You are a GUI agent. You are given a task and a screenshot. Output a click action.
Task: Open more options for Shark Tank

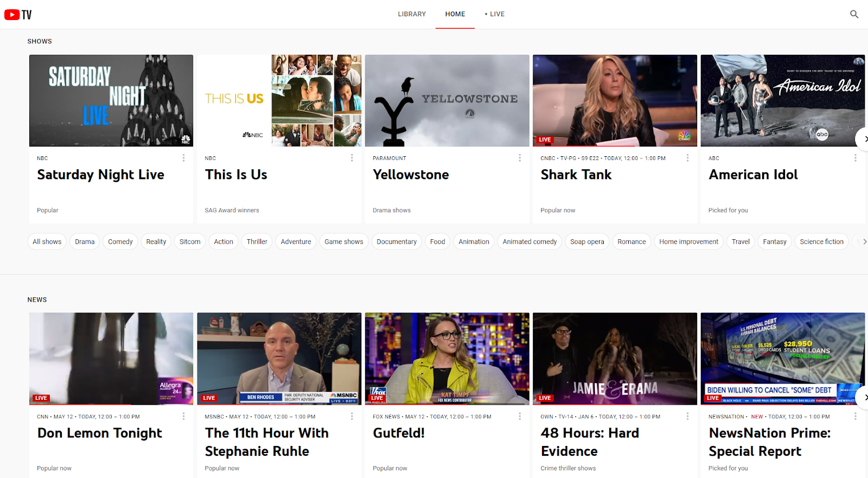coord(687,158)
